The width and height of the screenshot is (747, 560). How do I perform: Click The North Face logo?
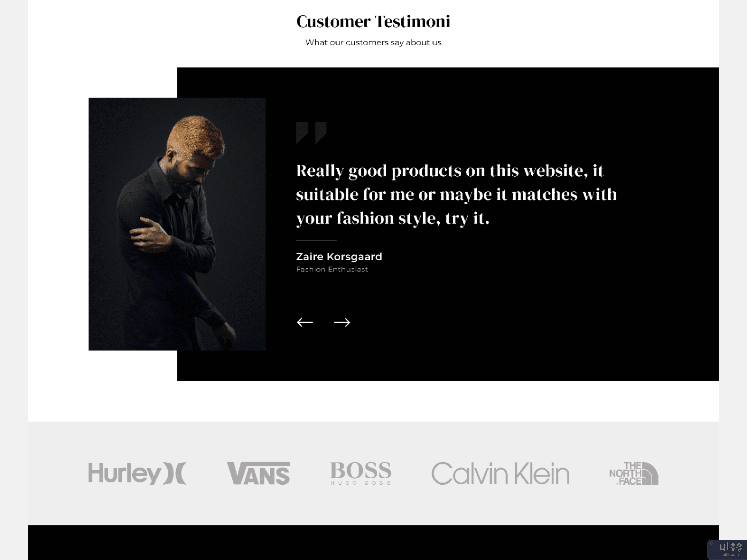[x=634, y=473]
